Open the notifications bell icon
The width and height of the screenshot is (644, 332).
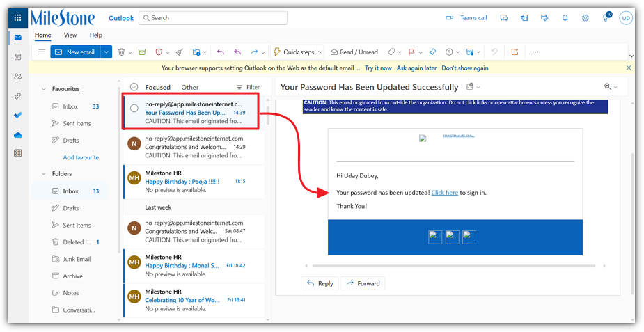click(565, 18)
